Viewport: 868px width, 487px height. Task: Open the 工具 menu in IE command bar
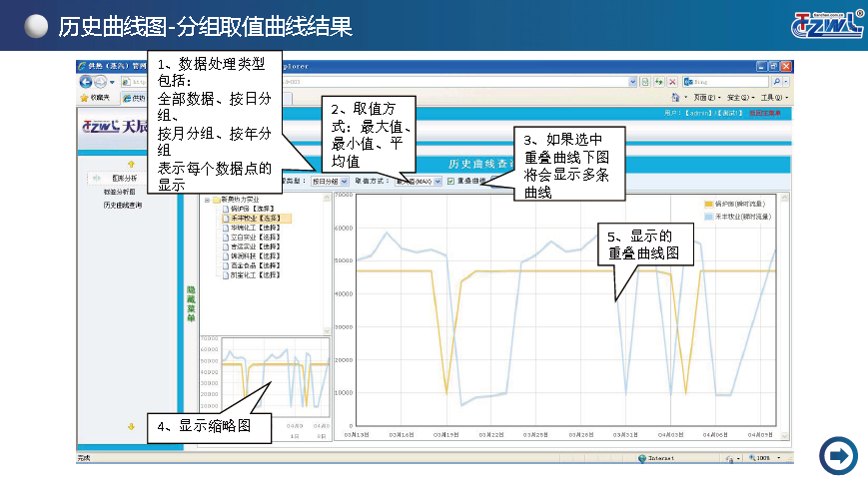point(774,98)
